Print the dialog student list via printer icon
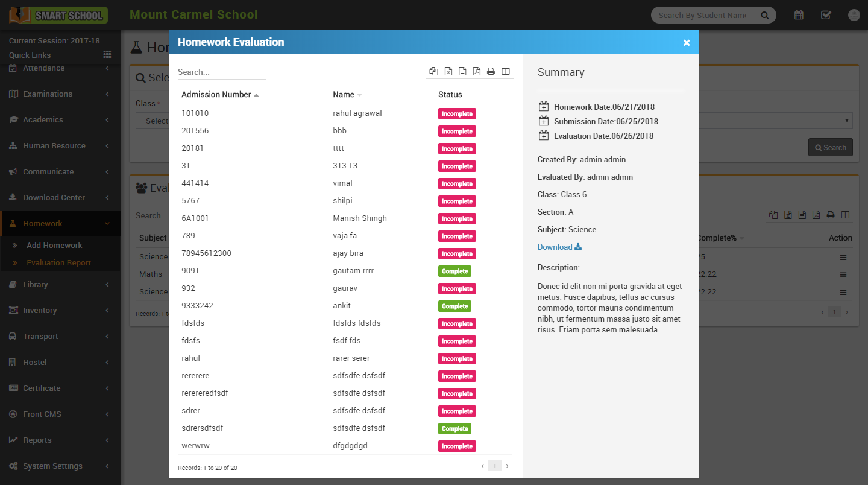The image size is (868, 485). [x=491, y=71]
